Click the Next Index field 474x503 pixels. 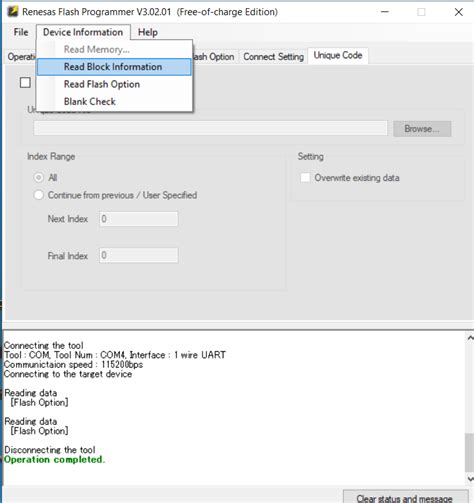[x=139, y=219]
